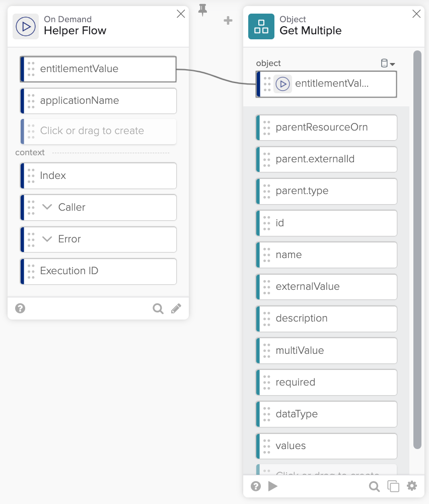Select the values output field
The height and width of the screenshot is (504, 429).
click(x=326, y=446)
